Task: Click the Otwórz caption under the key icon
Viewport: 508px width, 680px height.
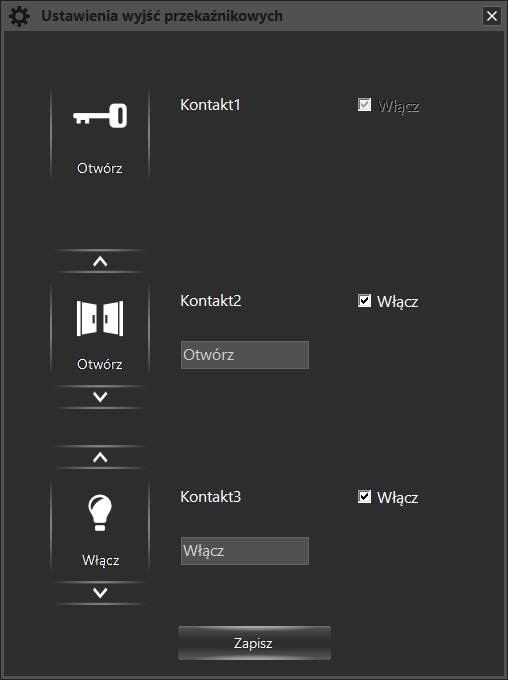Action: click(100, 168)
